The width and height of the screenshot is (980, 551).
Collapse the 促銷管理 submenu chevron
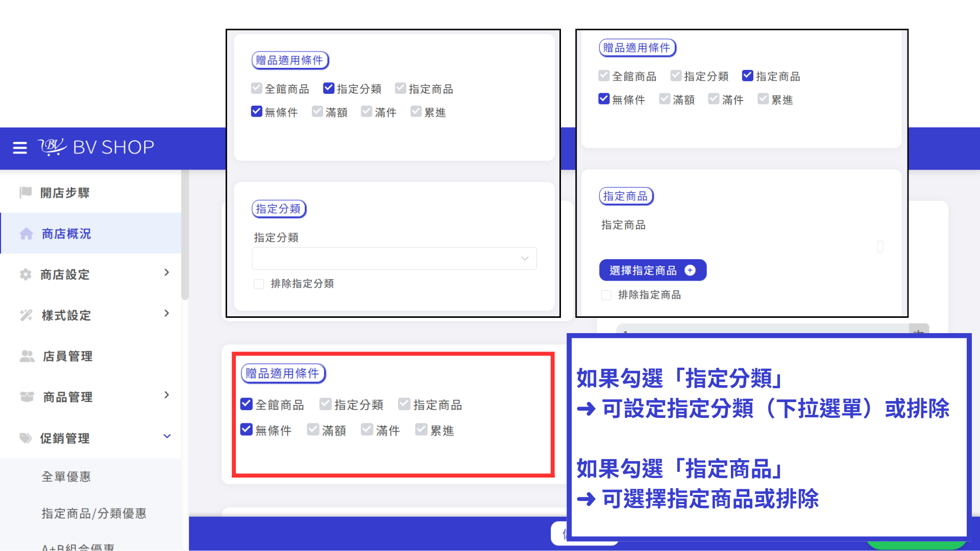click(167, 436)
